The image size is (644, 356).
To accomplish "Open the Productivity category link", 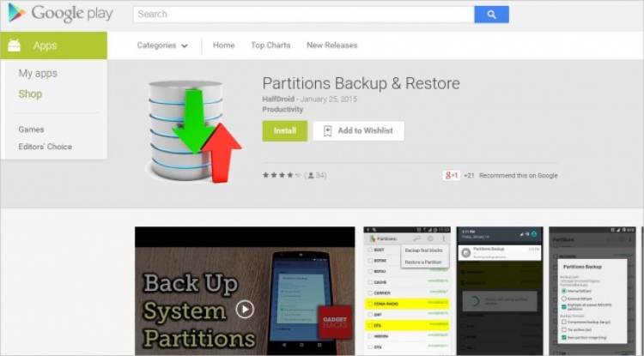I will pyautogui.click(x=283, y=110).
